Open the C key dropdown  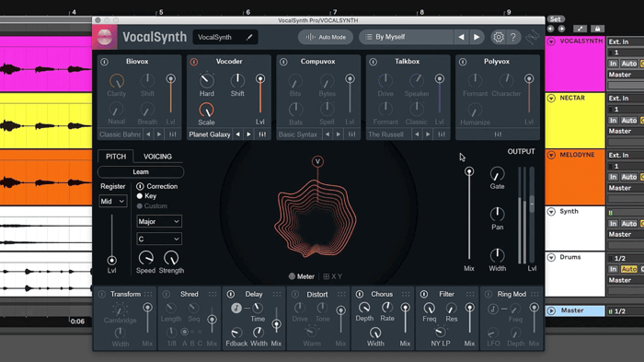click(x=159, y=239)
